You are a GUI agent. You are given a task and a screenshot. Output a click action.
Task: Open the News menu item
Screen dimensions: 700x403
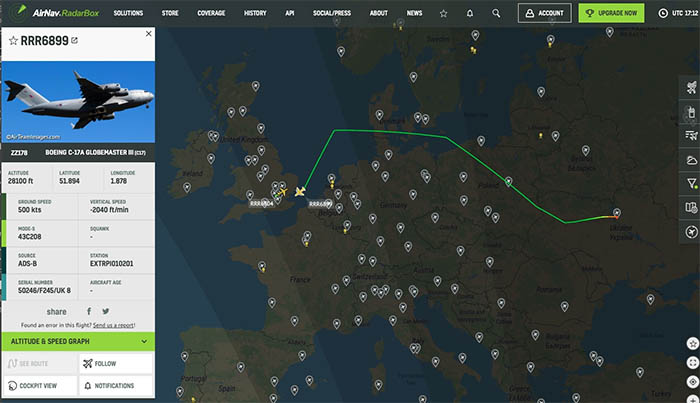click(x=414, y=13)
